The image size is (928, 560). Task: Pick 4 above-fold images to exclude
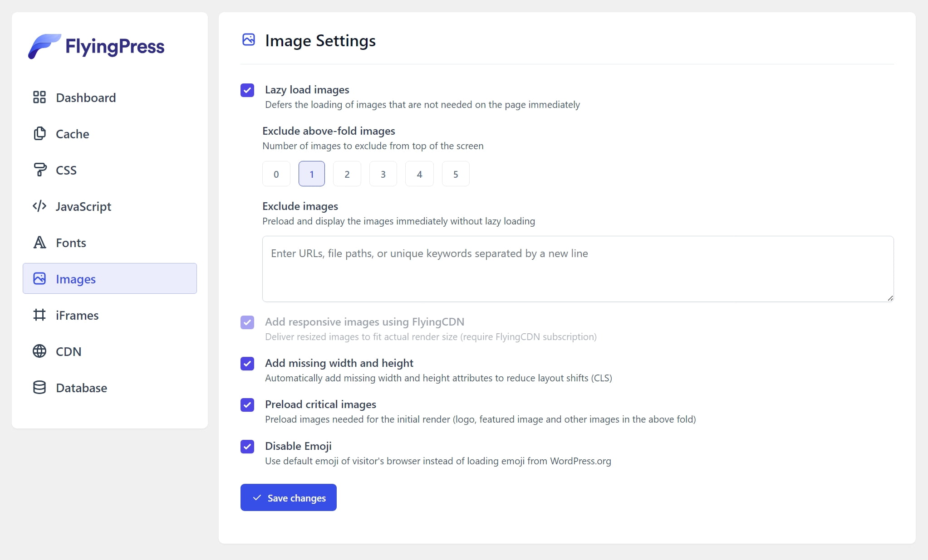(419, 174)
